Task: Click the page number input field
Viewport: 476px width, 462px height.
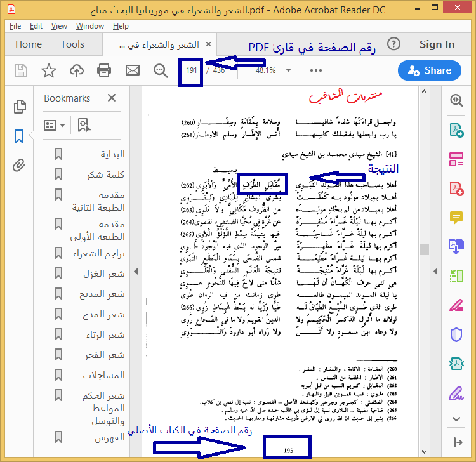Action: click(192, 70)
